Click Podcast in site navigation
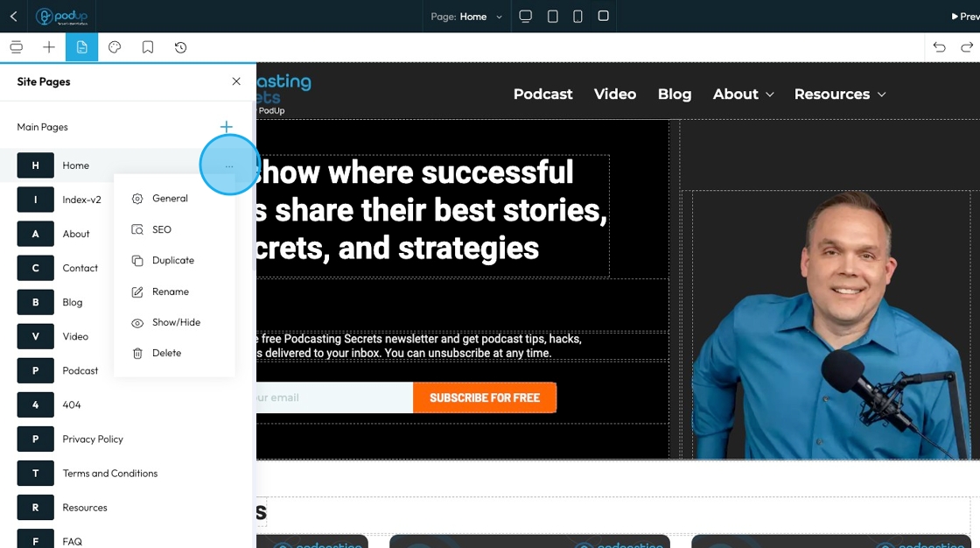 (543, 95)
